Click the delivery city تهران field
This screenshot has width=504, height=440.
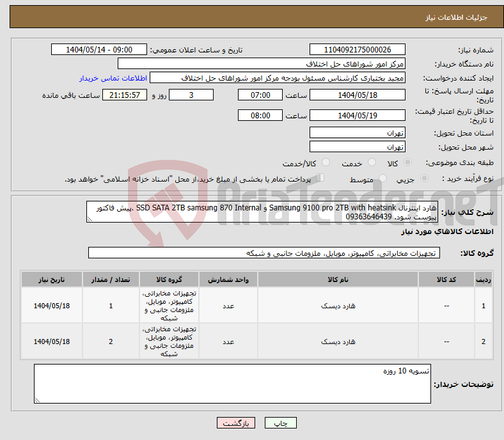coord(358,146)
